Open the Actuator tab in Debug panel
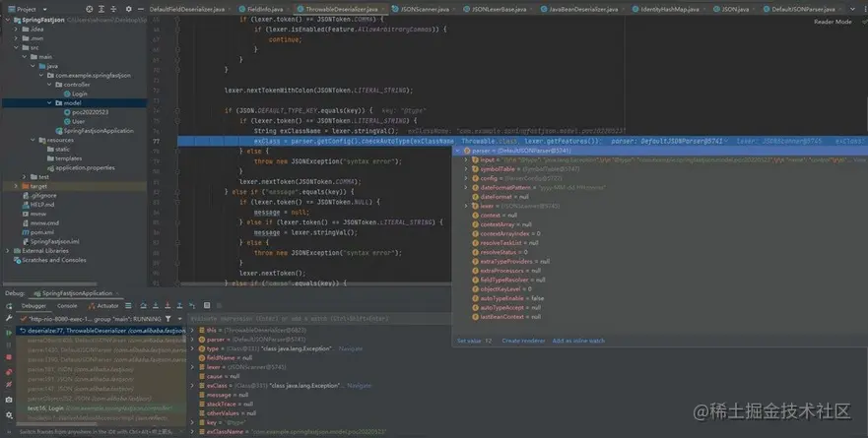The width and height of the screenshot is (868, 438). tap(103, 306)
